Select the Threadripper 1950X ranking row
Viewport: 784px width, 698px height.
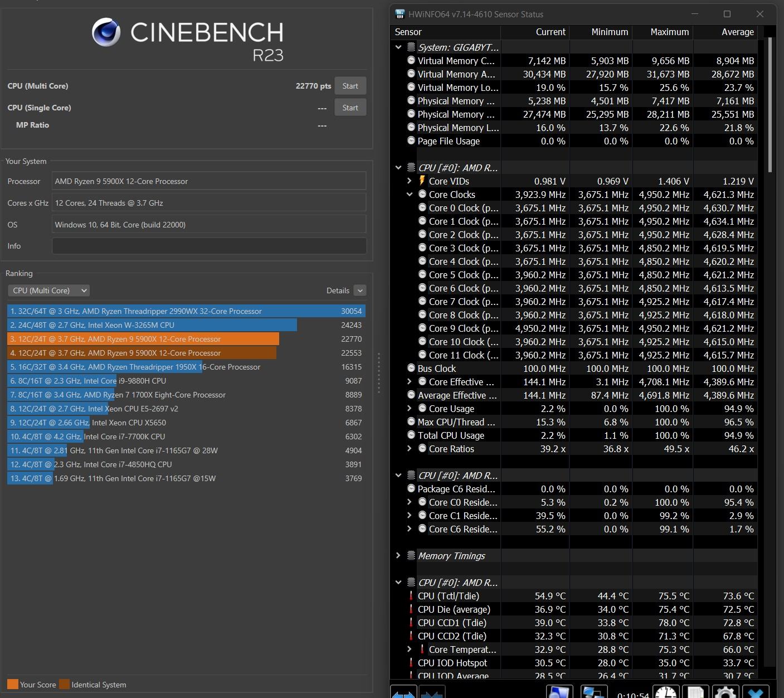[186, 367]
